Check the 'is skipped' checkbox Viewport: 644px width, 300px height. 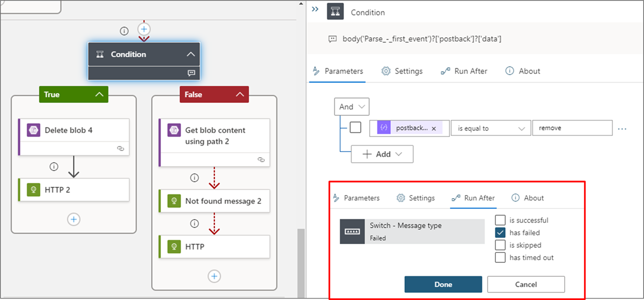click(500, 245)
